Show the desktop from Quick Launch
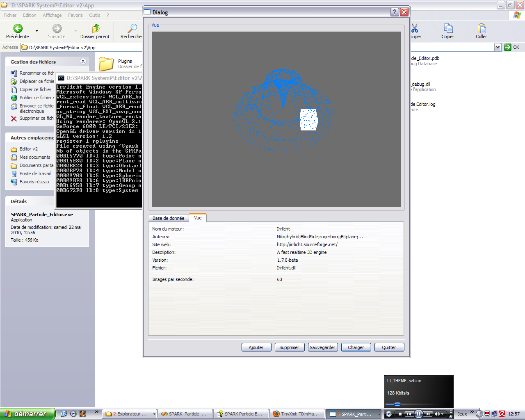Image resolution: width=525 pixels, height=420 pixels. pos(64,414)
